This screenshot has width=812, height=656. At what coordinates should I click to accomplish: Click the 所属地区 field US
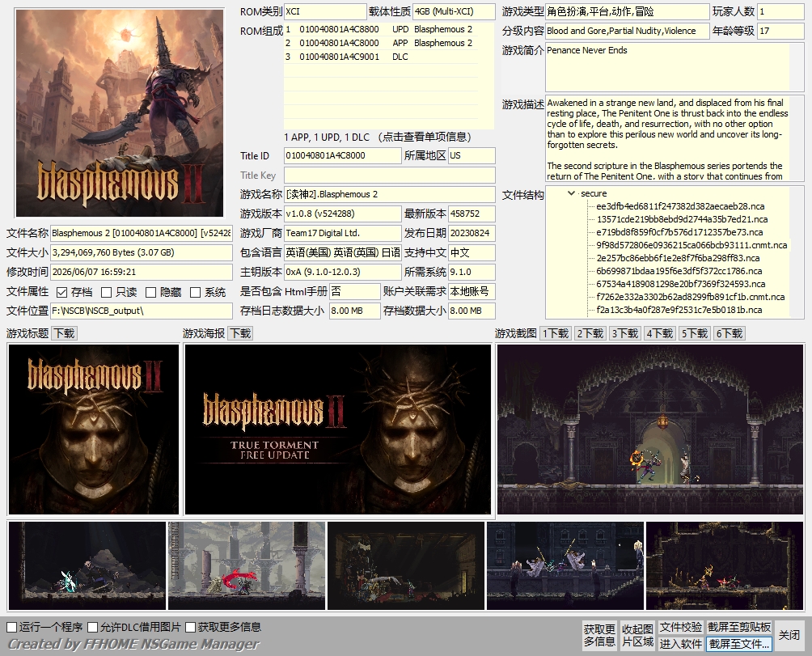[472, 155]
